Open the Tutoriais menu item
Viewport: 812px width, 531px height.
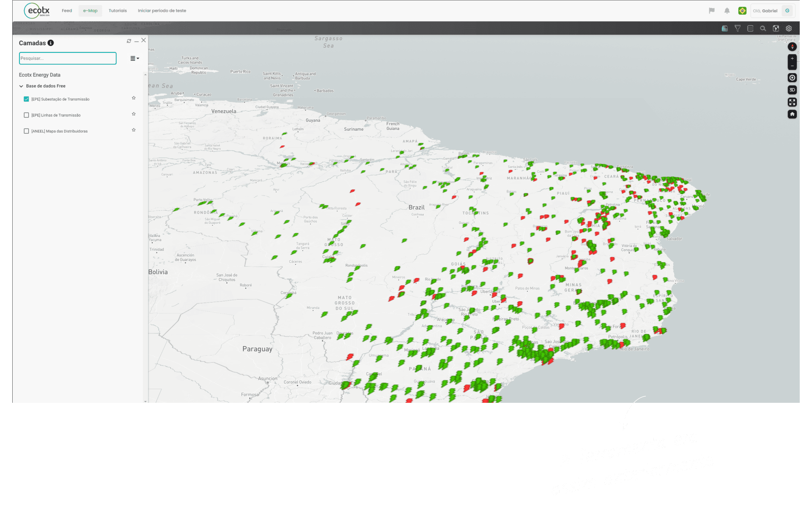[118, 11]
